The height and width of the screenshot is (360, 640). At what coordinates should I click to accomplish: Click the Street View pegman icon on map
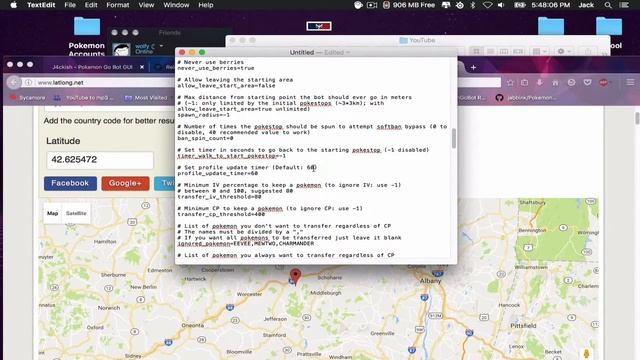click(587, 354)
